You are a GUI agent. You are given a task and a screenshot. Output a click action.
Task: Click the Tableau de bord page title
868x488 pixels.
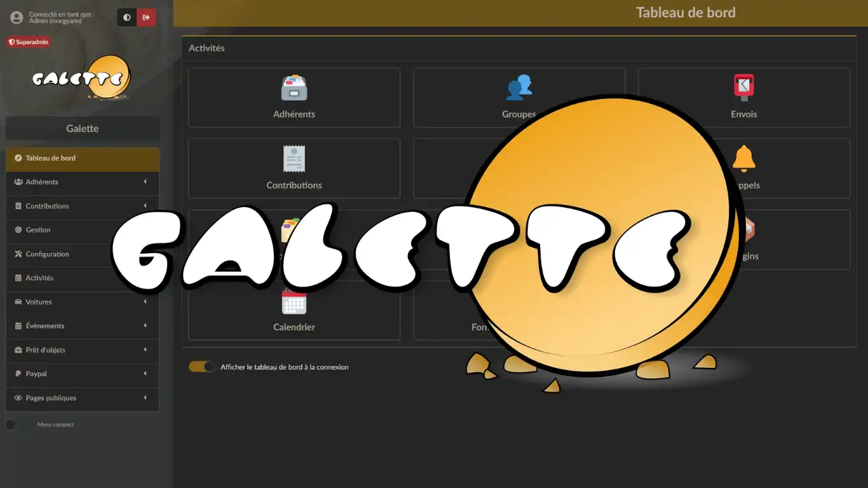(x=686, y=13)
